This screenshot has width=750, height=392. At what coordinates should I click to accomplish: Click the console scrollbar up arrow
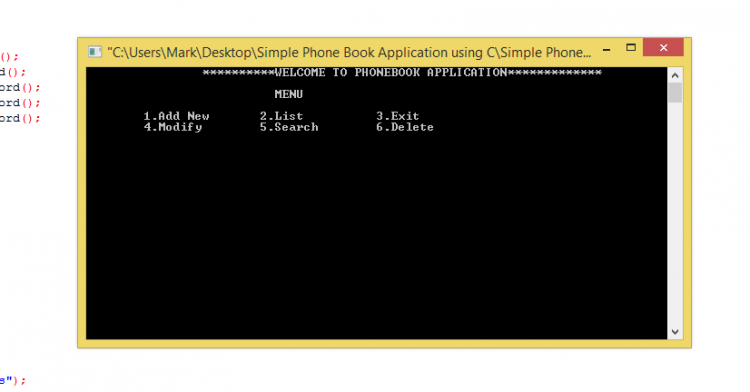click(x=675, y=76)
